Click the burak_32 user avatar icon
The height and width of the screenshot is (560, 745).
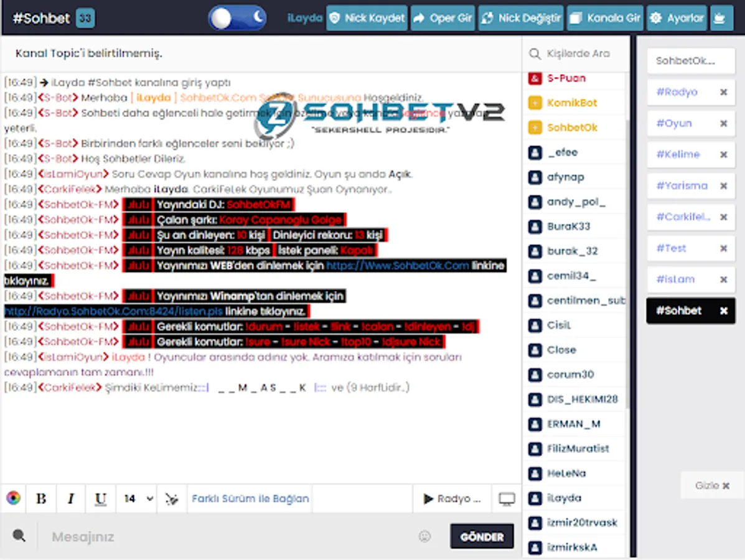click(x=535, y=251)
